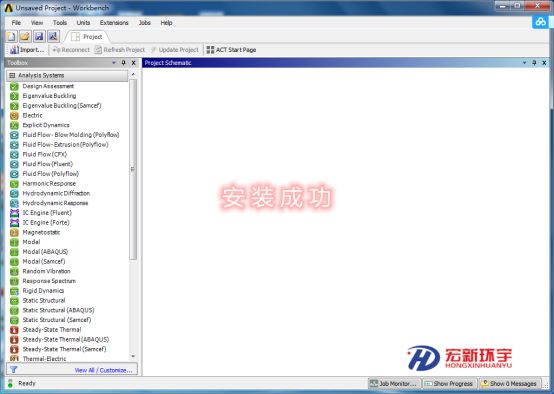Click the Import button
Viewport: 554px width, 394px height.
coord(27,50)
